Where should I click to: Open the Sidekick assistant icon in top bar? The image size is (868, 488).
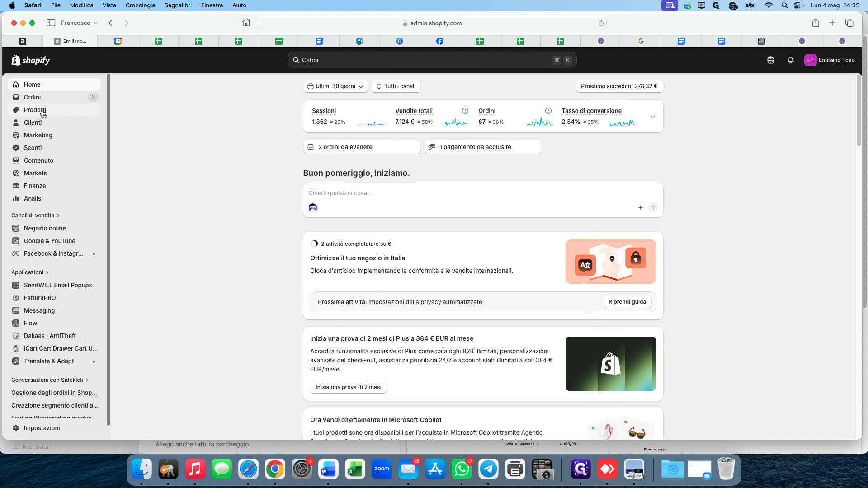(771, 60)
